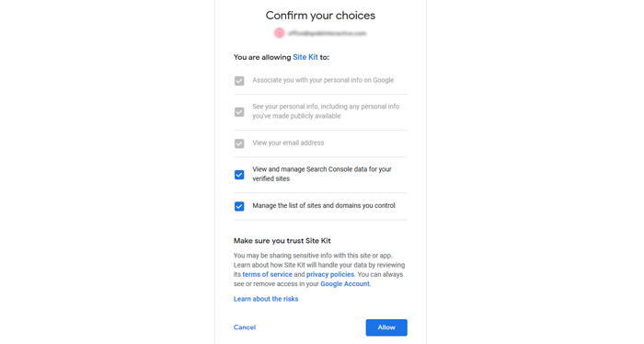Open the privacy policies link
The width and height of the screenshot is (644, 344).
pos(330,274)
